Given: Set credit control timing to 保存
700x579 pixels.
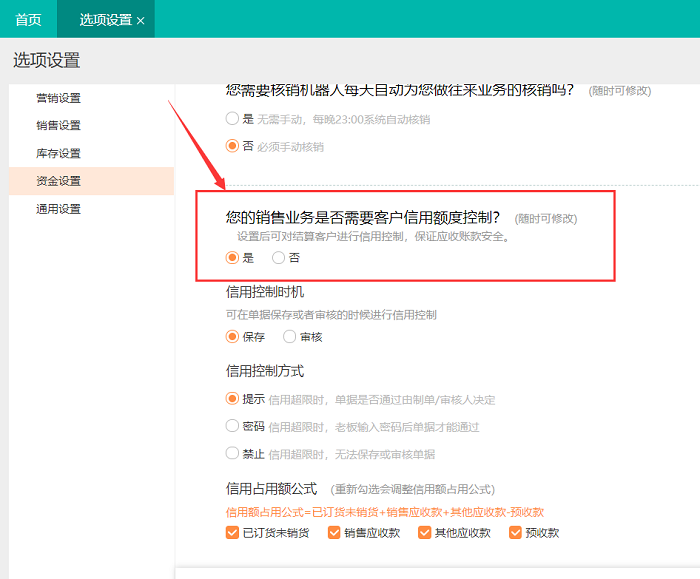Looking at the screenshot, I should 233,337.
